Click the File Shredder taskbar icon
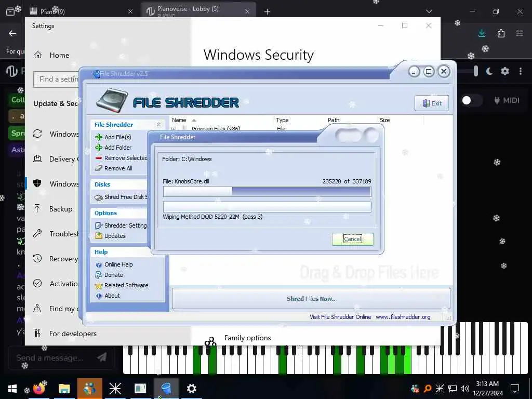Image resolution: width=532 pixels, height=399 pixels. 166,389
